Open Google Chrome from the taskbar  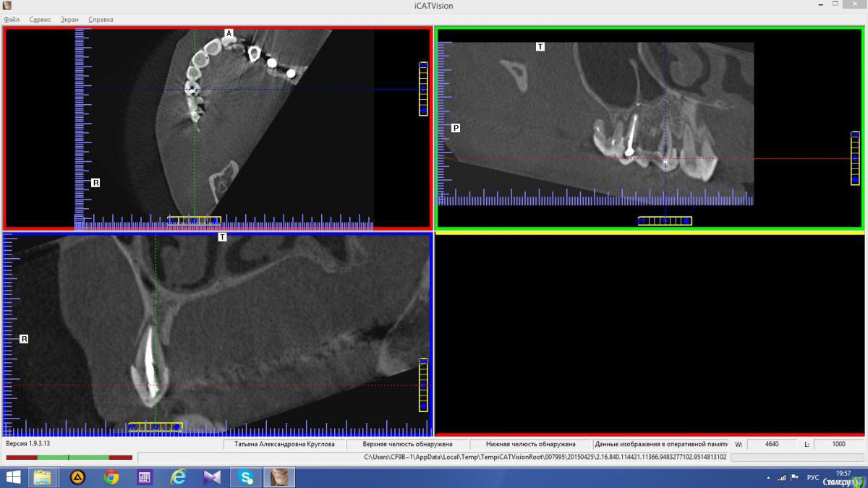[111, 476]
